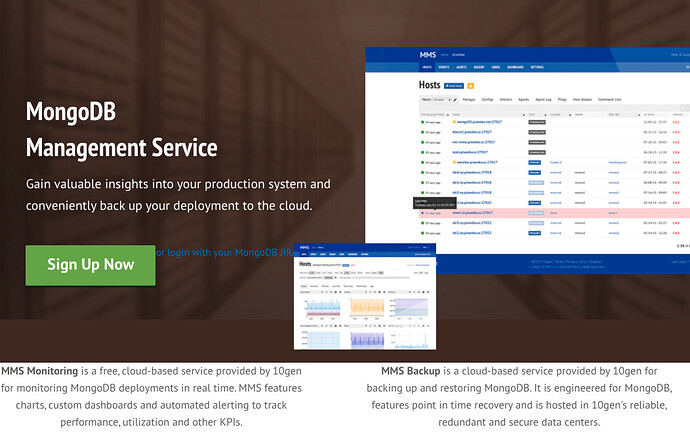Click the orange chart in the small screenshot
Screen dimensions: 690x444
tap(367, 307)
